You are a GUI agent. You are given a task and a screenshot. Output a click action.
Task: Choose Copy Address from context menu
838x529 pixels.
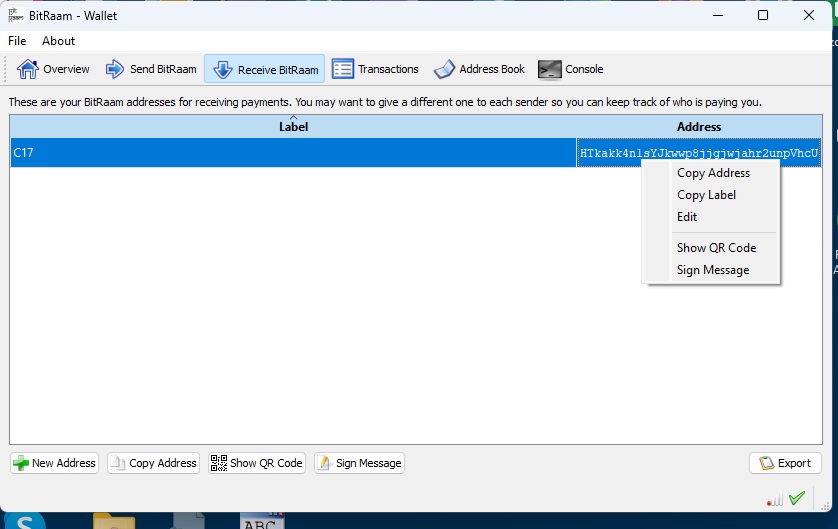tap(713, 173)
